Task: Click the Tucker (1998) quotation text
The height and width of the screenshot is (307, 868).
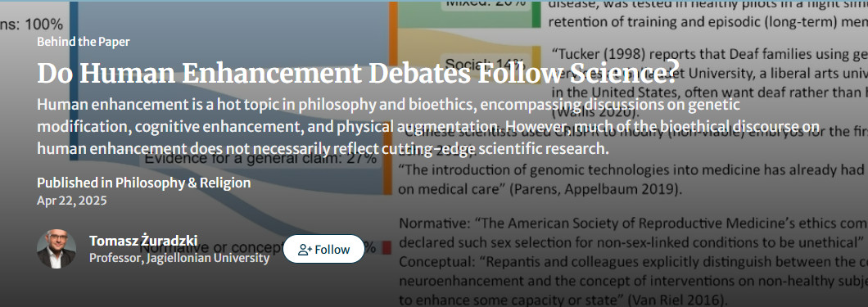Action: (710, 82)
